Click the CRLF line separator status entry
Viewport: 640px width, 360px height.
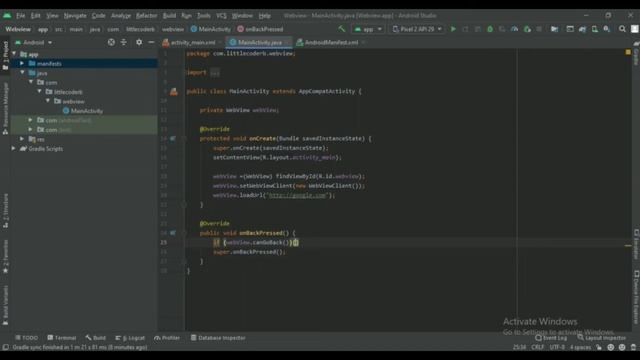[x=538, y=347]
